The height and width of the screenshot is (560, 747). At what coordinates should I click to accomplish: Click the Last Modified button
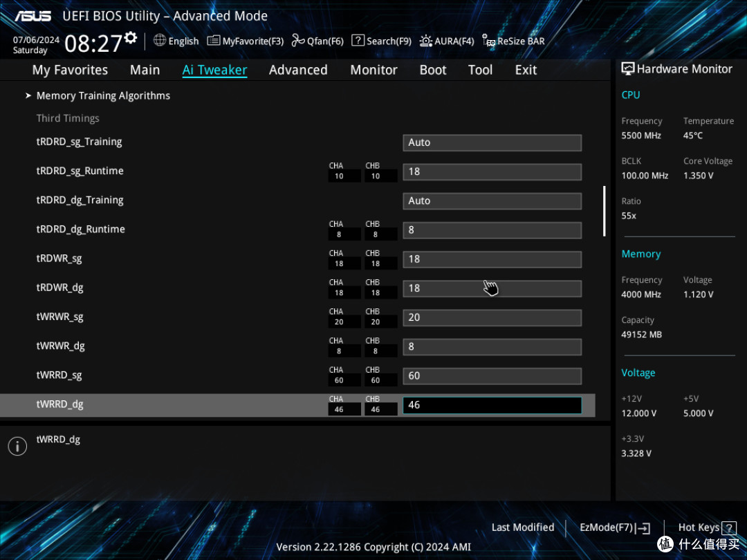point(523,528)
